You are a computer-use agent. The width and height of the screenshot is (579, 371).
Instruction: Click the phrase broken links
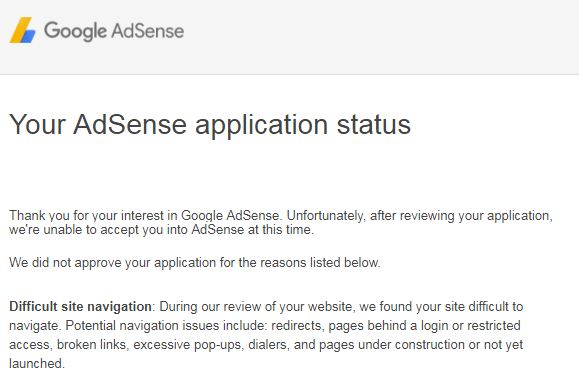pyautogui.click(x=92, y=344)
